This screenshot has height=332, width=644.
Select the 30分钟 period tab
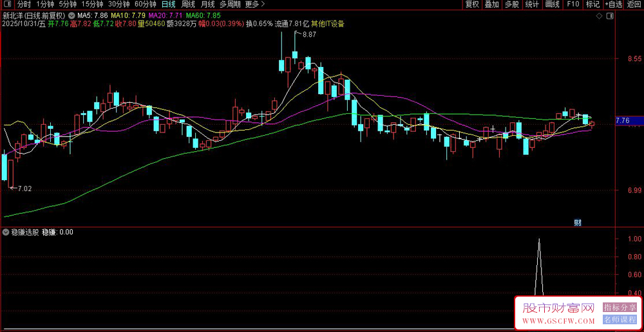point(119,5)
